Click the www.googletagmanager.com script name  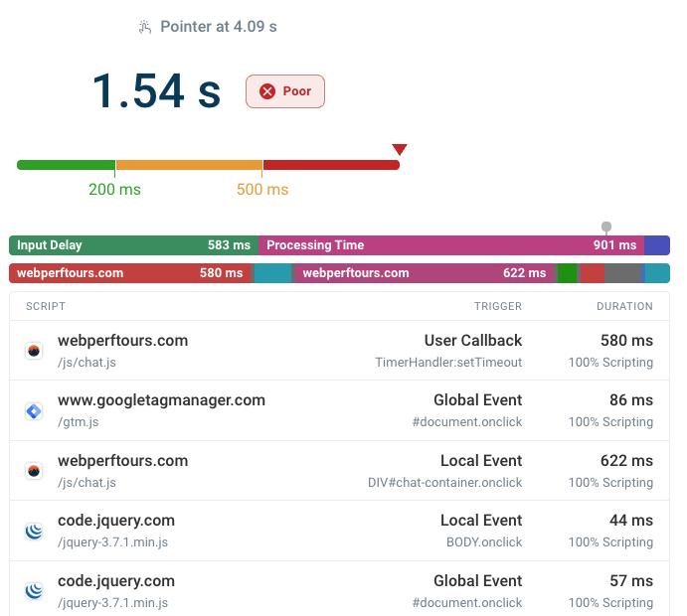click(161, 400)
